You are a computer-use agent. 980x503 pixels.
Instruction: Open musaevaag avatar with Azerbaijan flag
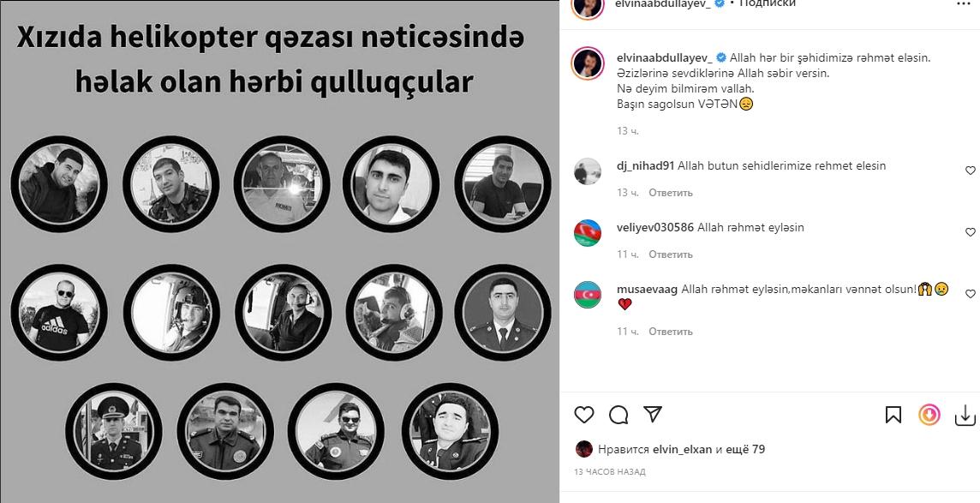click(588, 294)
